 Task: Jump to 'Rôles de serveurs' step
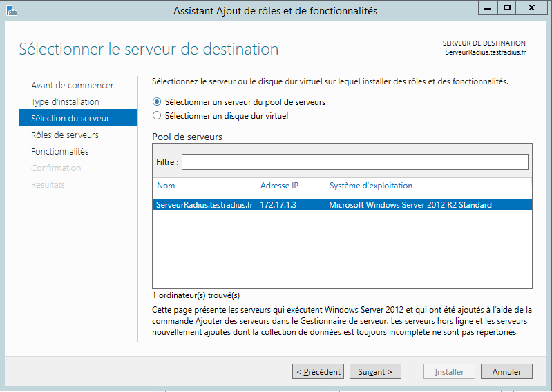[x=65, y=135]
